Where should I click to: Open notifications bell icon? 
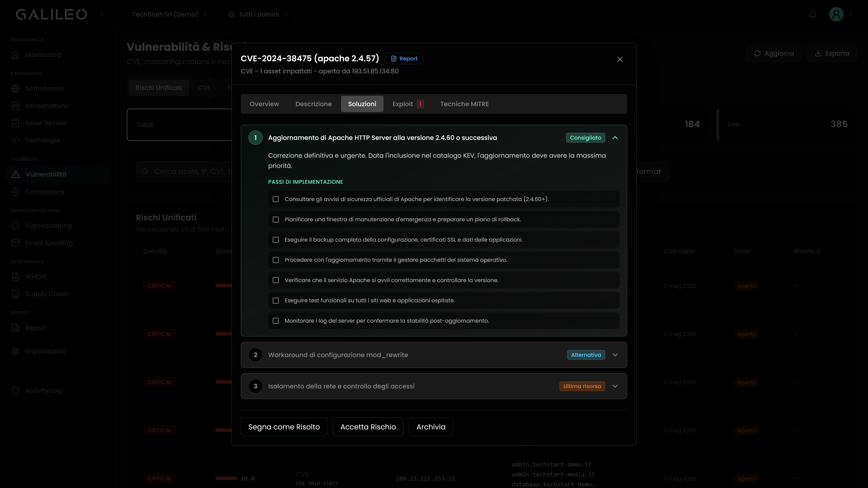coord(813,14)
